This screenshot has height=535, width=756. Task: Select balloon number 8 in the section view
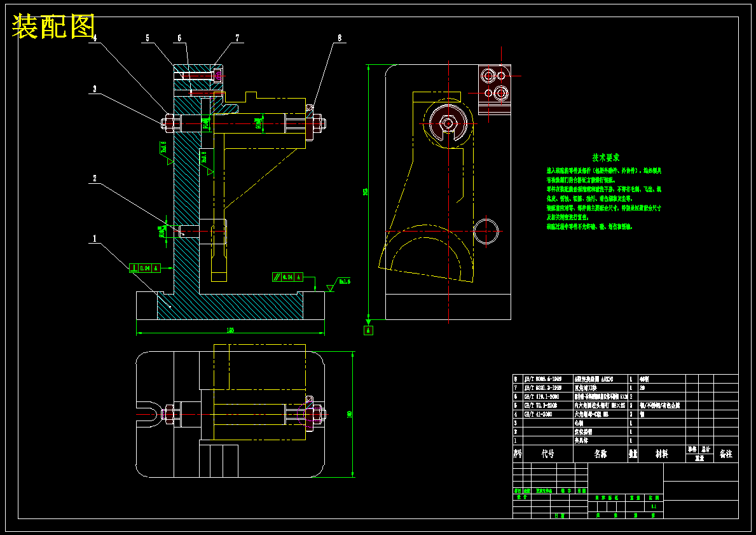[x=340, y=38]
